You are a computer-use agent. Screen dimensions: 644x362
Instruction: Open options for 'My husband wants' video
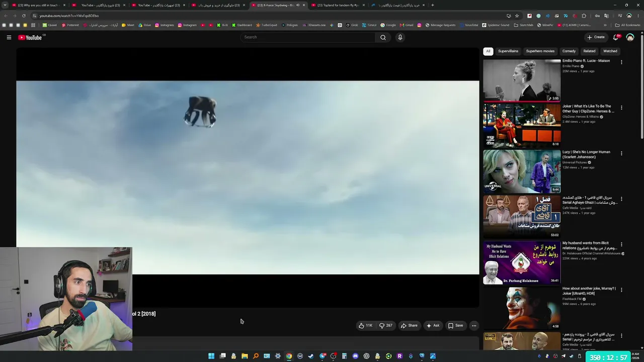tap(621, 244)
